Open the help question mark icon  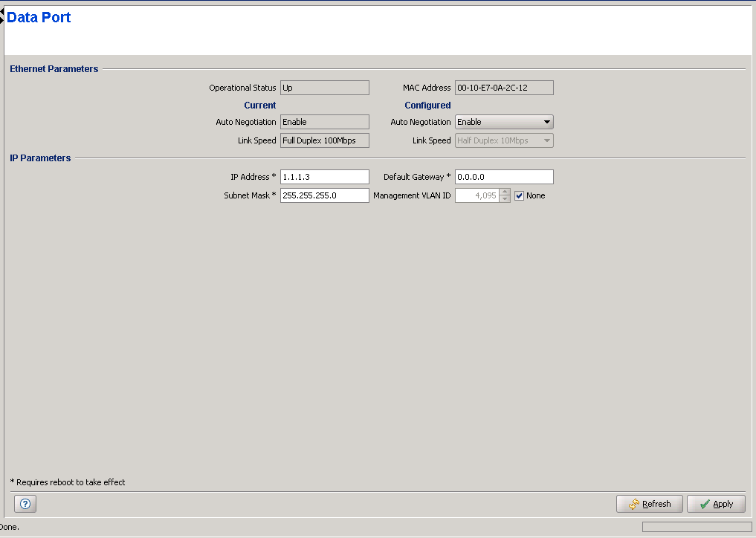click(25, 504)
